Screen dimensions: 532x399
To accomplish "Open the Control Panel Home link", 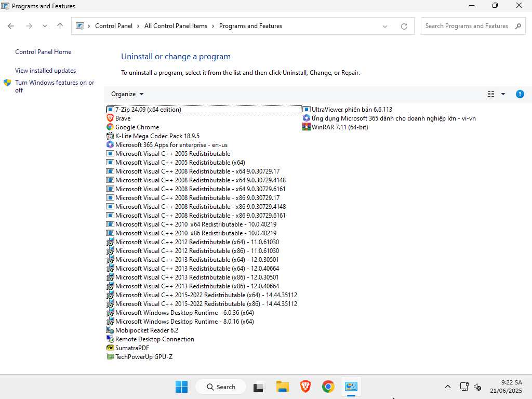I will (x=43, y=52).
